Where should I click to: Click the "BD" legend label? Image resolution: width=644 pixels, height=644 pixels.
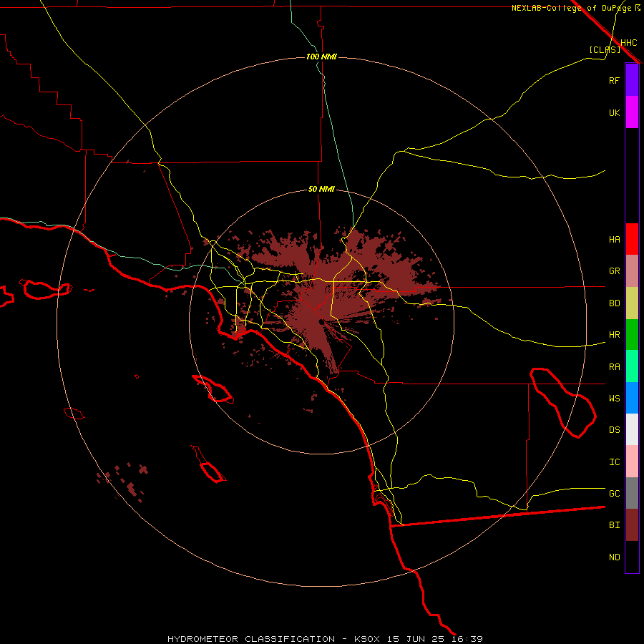(x=614, y=303)
